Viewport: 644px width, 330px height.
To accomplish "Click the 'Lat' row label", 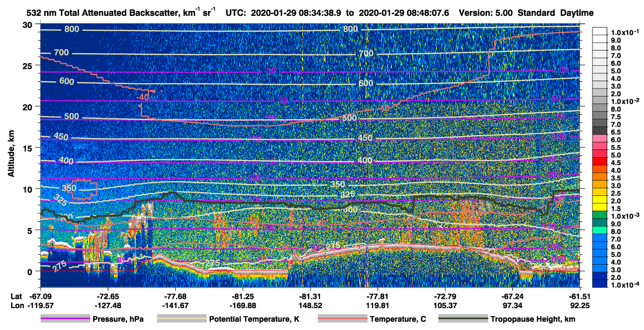I will click(16, 296).
